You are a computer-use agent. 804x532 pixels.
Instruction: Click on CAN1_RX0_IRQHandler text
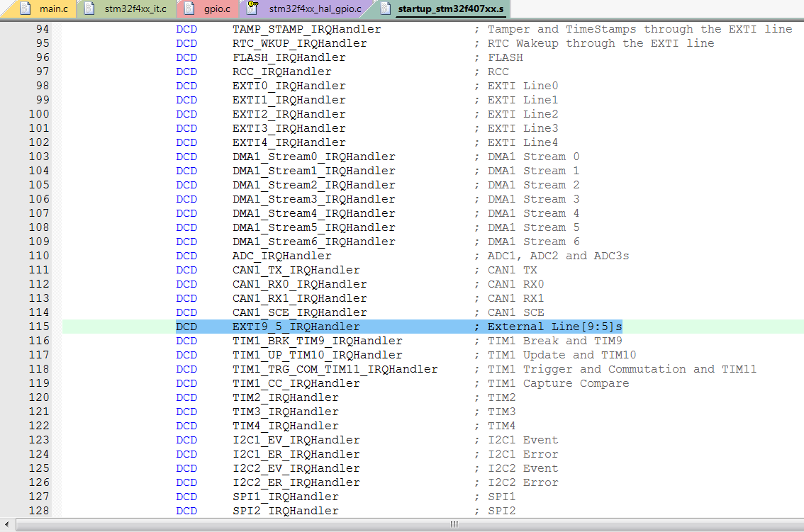[x=299, y=284]
